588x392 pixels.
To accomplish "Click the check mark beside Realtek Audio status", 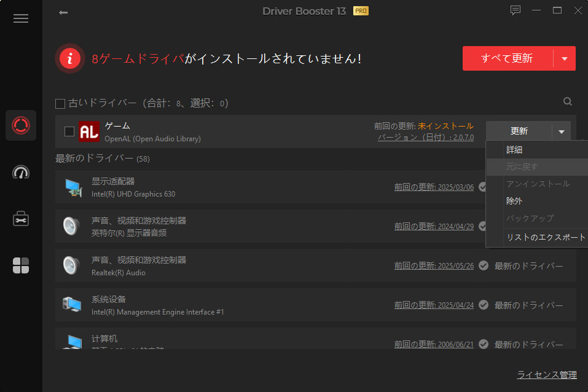I will [484, 265].
